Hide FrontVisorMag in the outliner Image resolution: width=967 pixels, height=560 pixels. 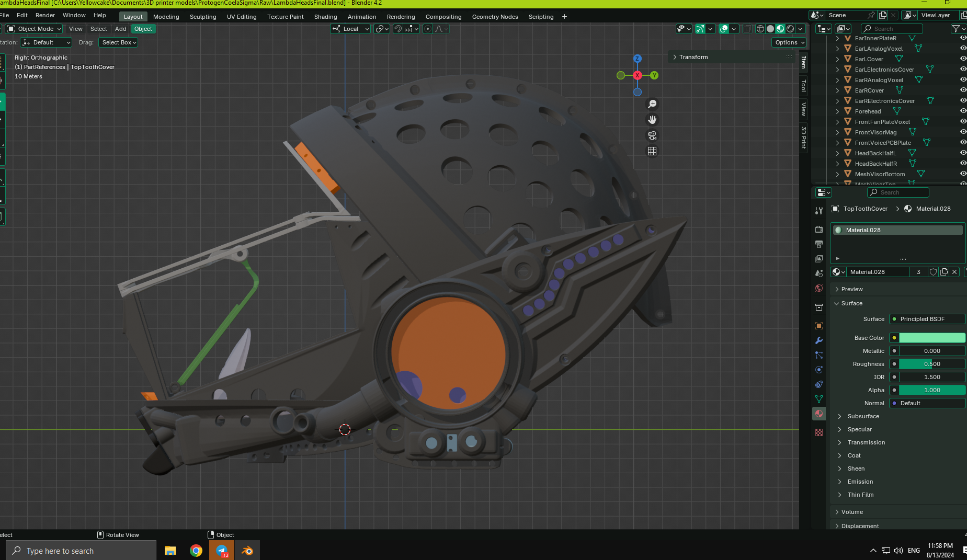(x=963, y=132)
